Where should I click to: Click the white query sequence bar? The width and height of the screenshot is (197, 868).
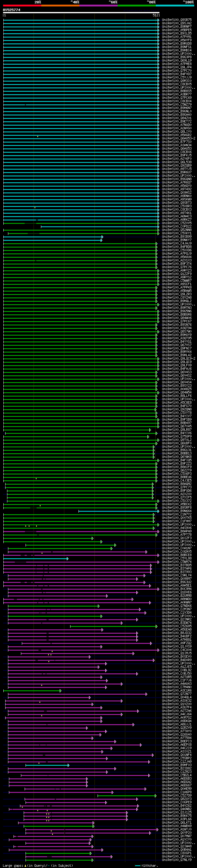click(x=81, y=13)
